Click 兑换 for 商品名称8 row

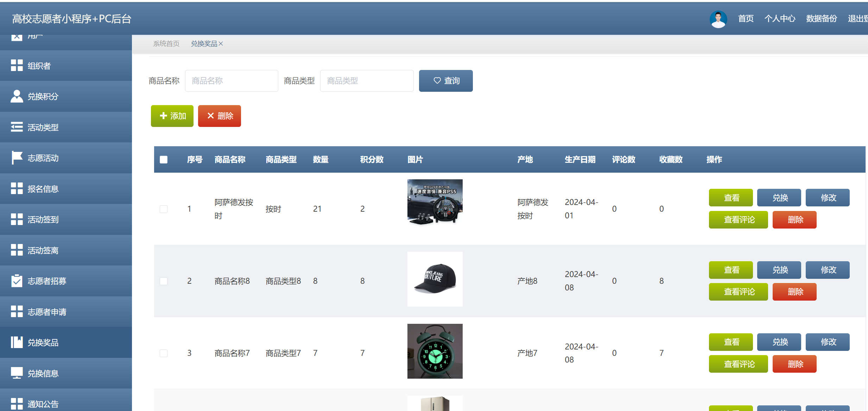779,270
